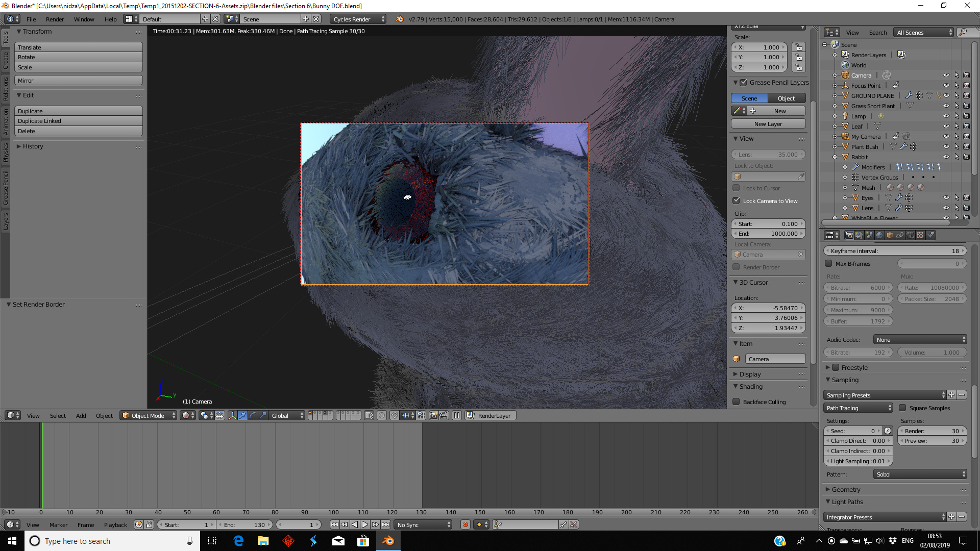
Task: Click the Duplicate Linked button
Action: pyautogui.click(x=79, y=121)
